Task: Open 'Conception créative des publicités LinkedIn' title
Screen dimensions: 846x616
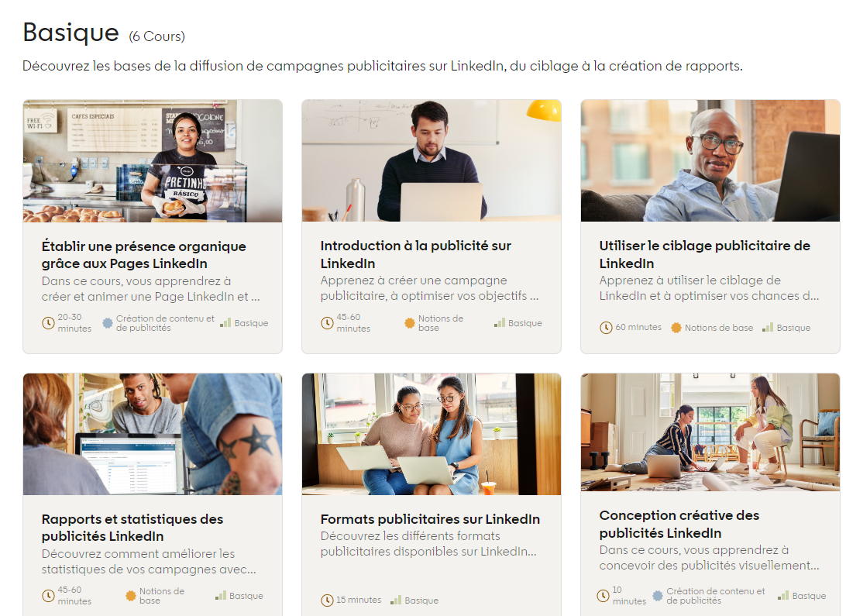Action: coord(679,524)
